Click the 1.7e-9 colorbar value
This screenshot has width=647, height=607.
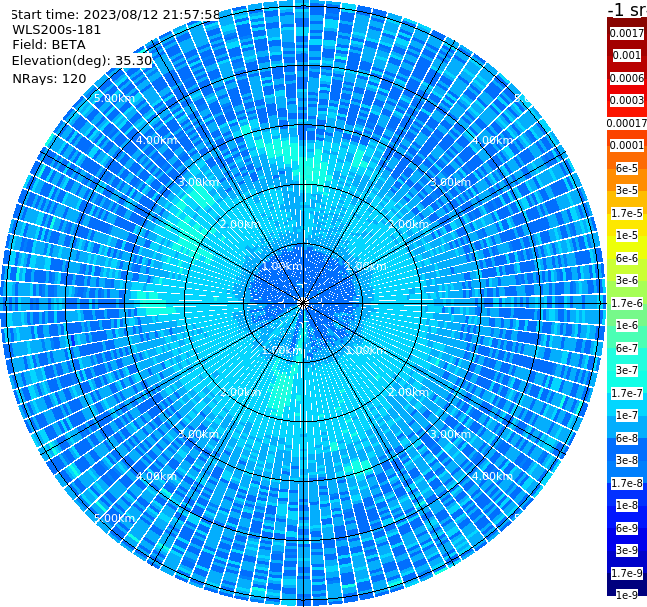click(x=627, y=573)
